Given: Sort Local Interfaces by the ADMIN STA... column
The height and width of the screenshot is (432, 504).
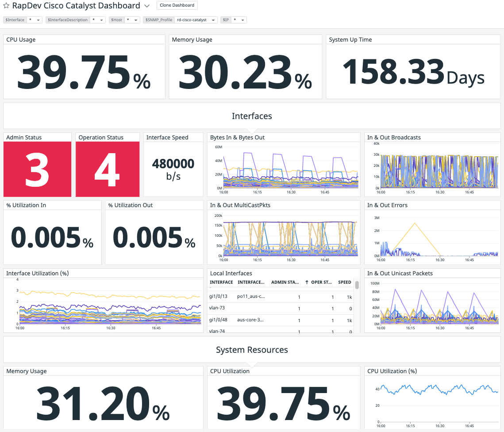Looking at the screenshot, I should click(x=285, y=282).
